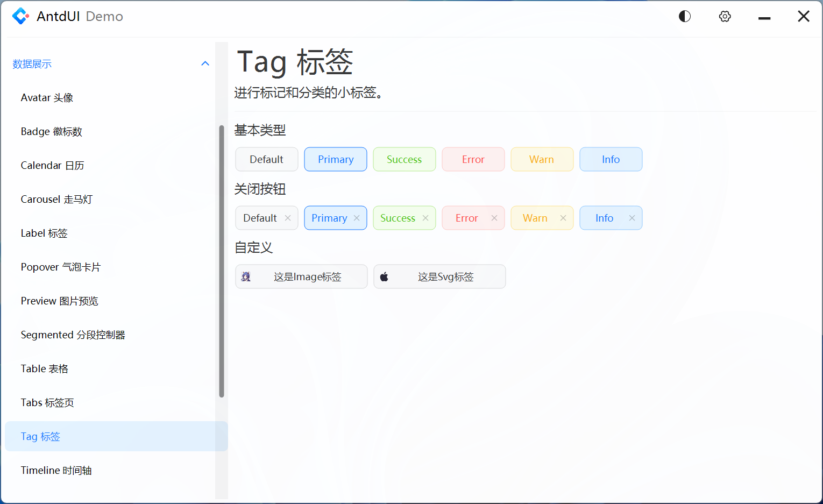
Task: Open the settings gear icon
Action: (x=725, y=16)
